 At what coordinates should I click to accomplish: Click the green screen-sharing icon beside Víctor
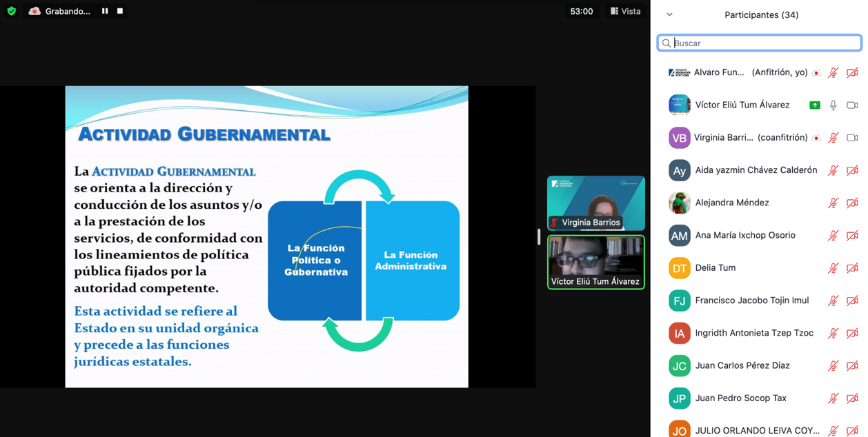(815, 105)
